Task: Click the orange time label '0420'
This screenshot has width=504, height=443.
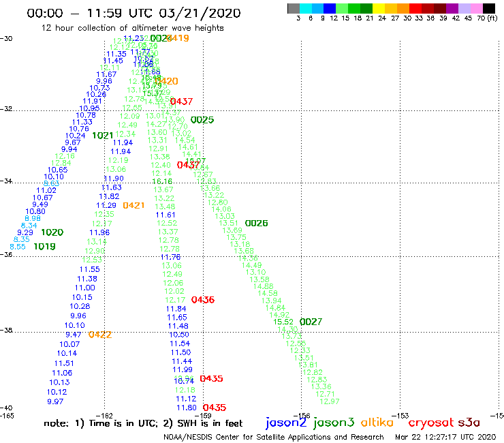Action: (x=166, y=81)
